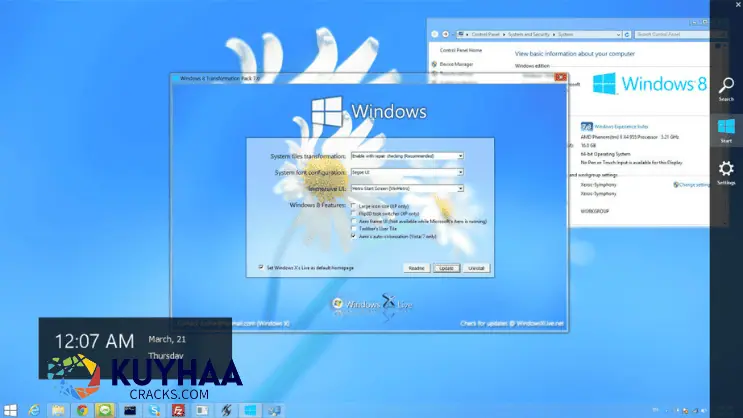Click the taskbar Start button
Image resolution: width=743 pixels, height=418 pixels.
click(11, 410)
